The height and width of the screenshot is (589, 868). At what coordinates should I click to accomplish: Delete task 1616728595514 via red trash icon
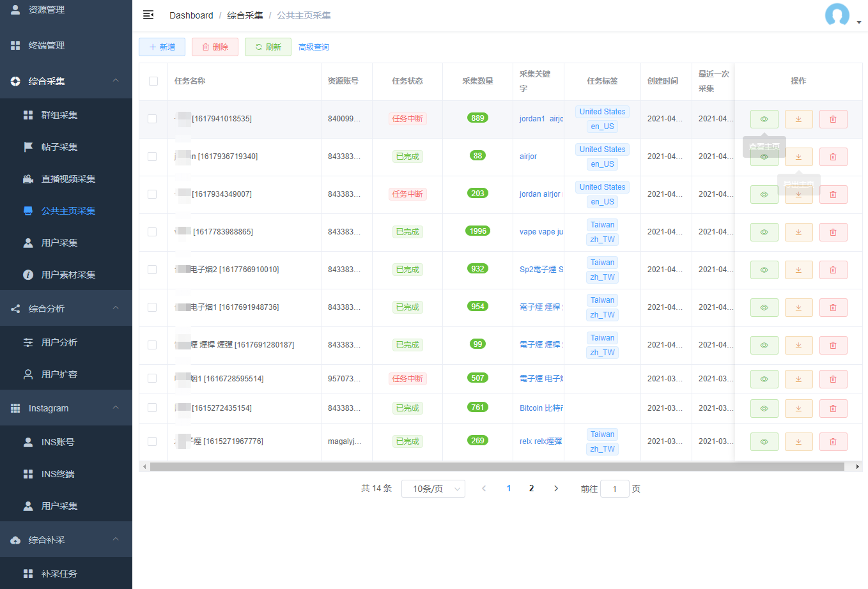pyautogui.click(x=833, y=379)
